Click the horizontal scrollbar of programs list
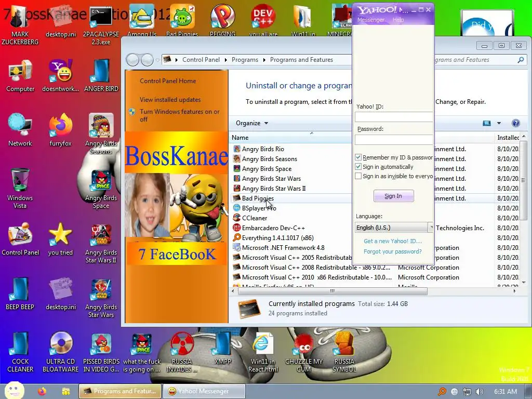This screenshot has width=532, height=399. coord(332,291)
